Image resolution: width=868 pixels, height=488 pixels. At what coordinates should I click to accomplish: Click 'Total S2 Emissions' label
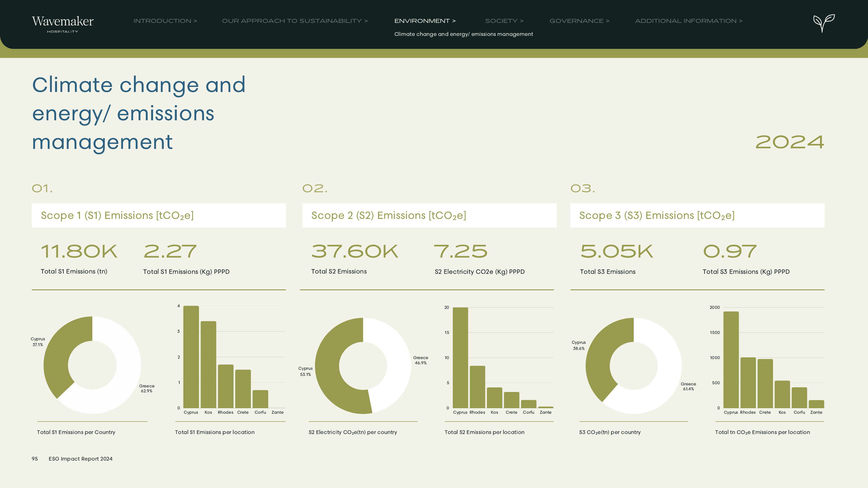(x=339, y=271)
